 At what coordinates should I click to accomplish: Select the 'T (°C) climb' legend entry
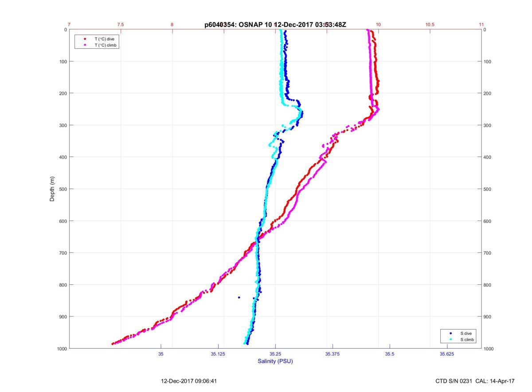[106, 45]
